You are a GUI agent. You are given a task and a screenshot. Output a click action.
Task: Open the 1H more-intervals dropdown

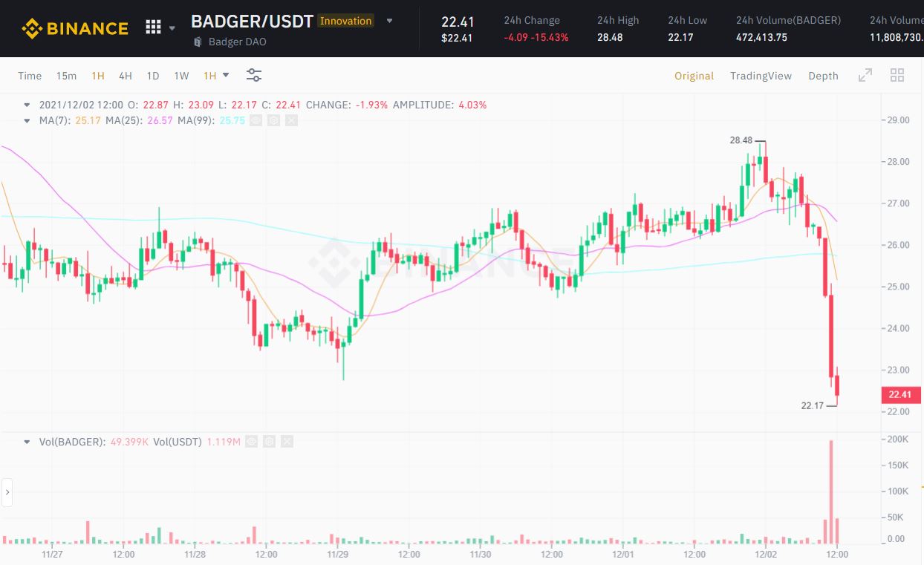pos(216,76)
